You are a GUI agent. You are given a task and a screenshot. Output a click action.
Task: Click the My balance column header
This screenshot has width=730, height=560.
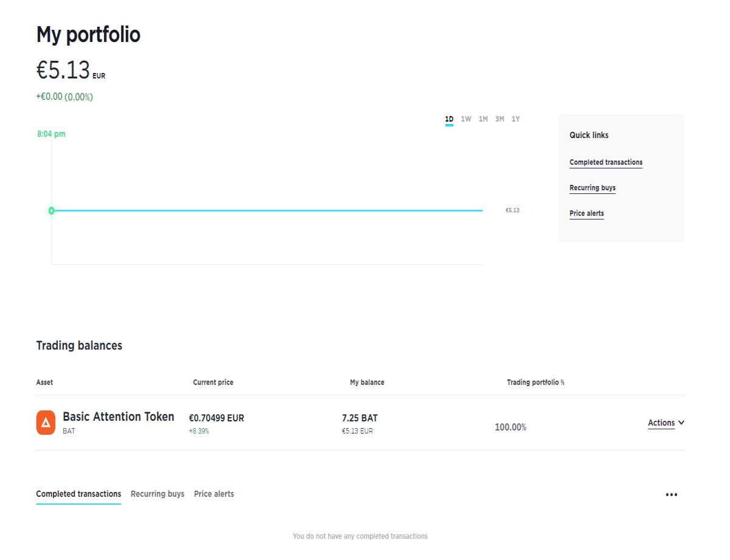pos(367,382)
